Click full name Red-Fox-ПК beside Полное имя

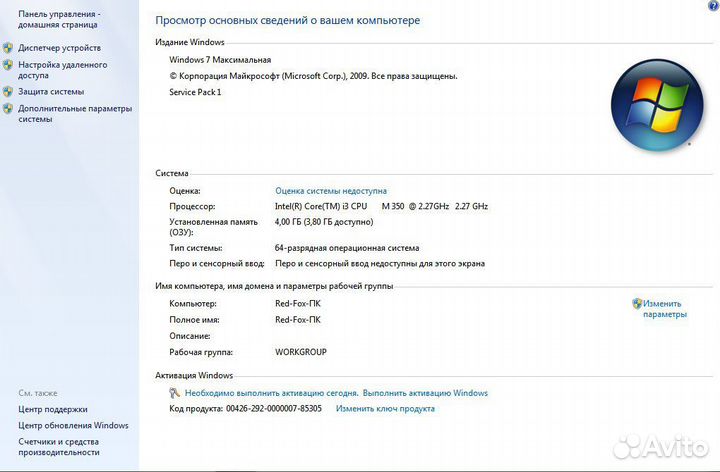pos(298,320)
